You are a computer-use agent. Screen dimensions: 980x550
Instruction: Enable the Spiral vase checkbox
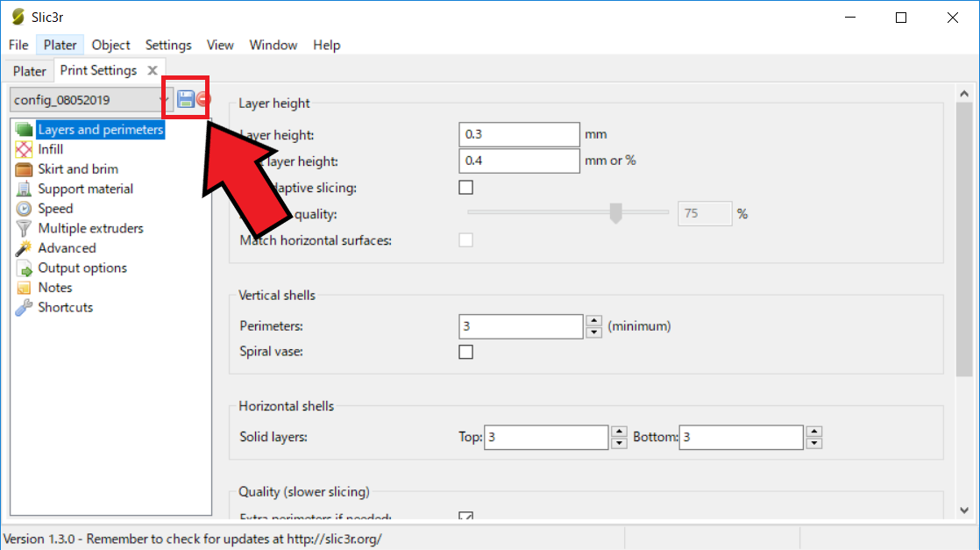click(465, 352)
